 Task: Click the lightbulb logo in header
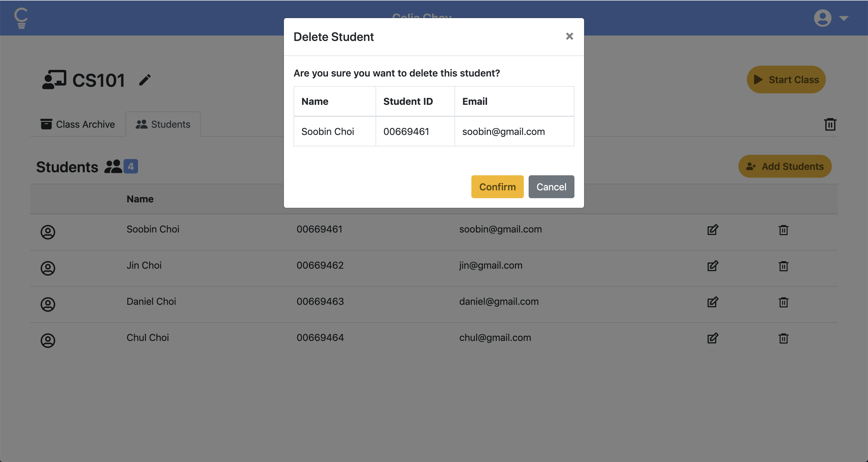[x=21, y=18]
